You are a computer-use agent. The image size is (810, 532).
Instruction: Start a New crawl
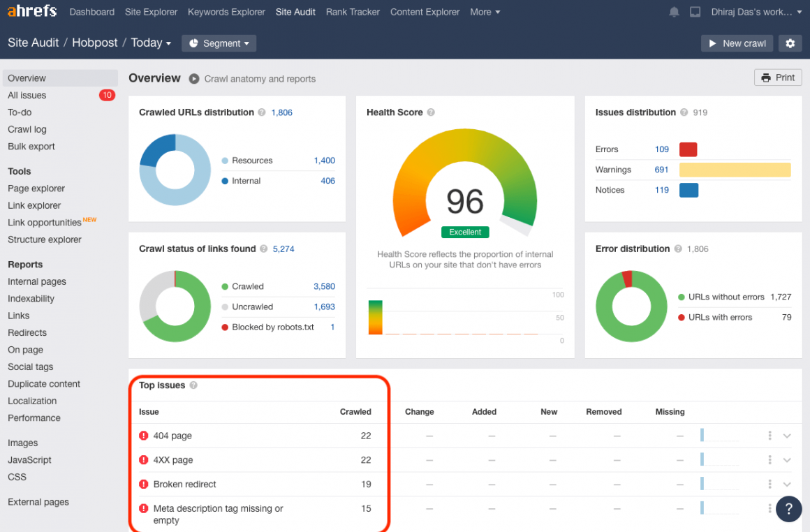737,43
